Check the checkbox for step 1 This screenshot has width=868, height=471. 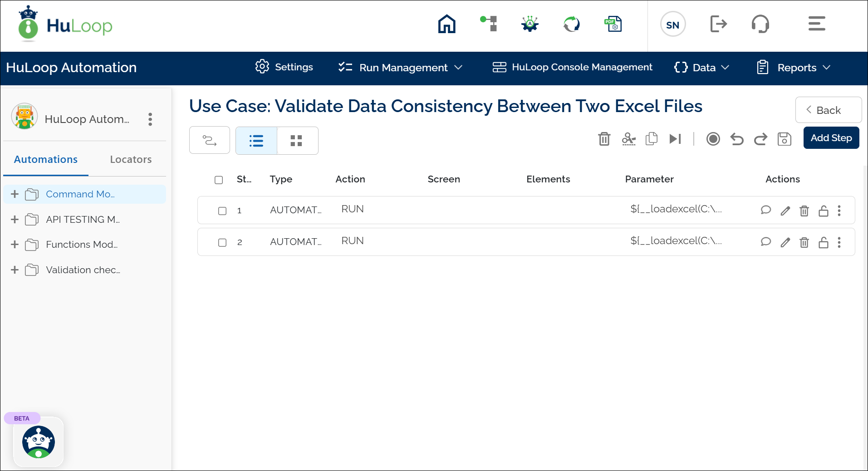tap(222, 211)
